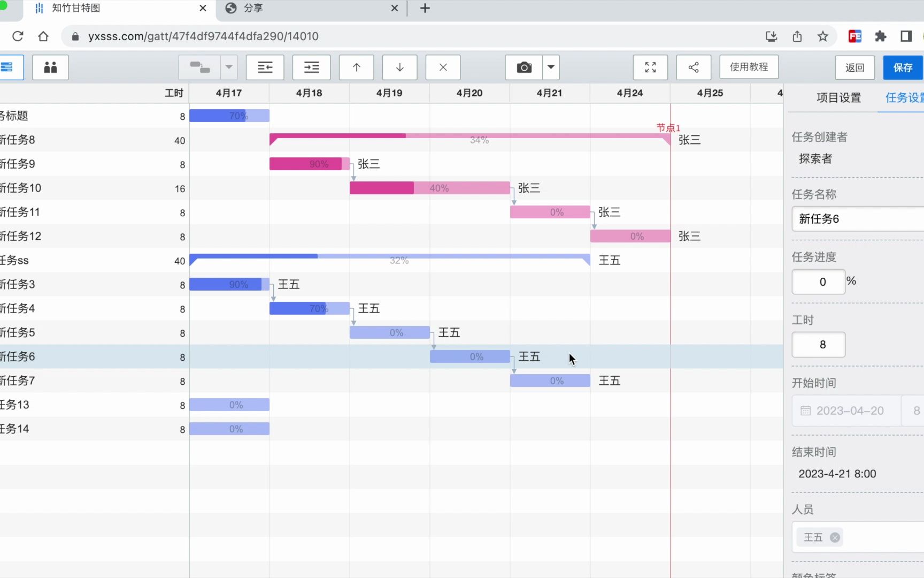924x578 pixels.
Task: Outdent the selected task
Action: click(265, 67)
